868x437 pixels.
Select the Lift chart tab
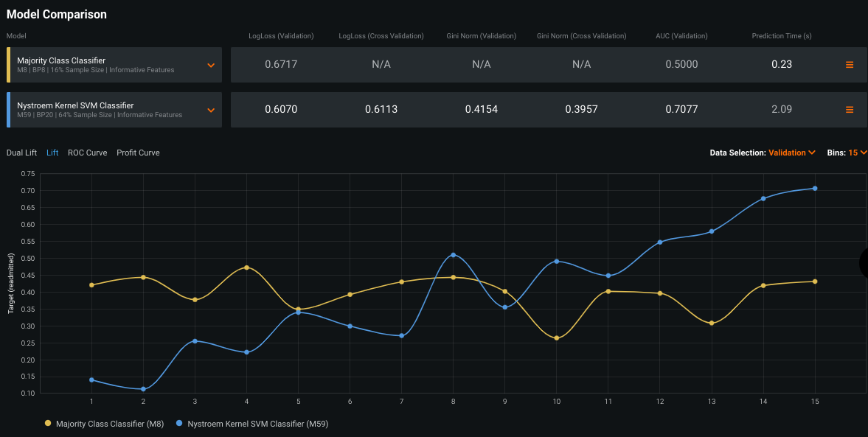click(x=52, y=153)
